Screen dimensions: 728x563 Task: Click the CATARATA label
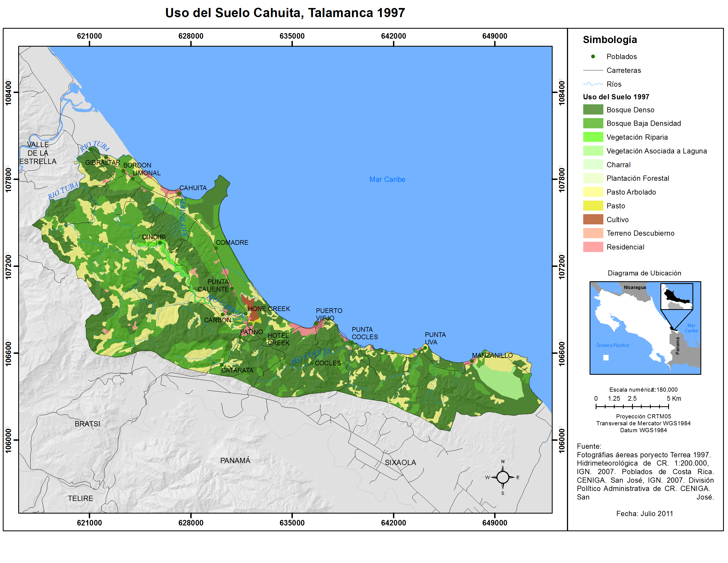pyautogui.click(x=237, y=370)
